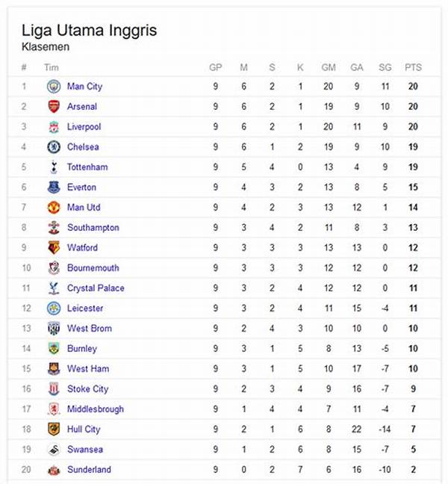Click the Man City club crest icon
The image size is (448, 484).
click(53, 87)
